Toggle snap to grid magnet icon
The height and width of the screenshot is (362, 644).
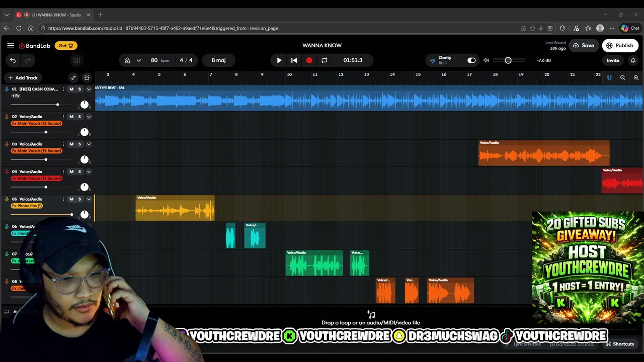point(609,78)
